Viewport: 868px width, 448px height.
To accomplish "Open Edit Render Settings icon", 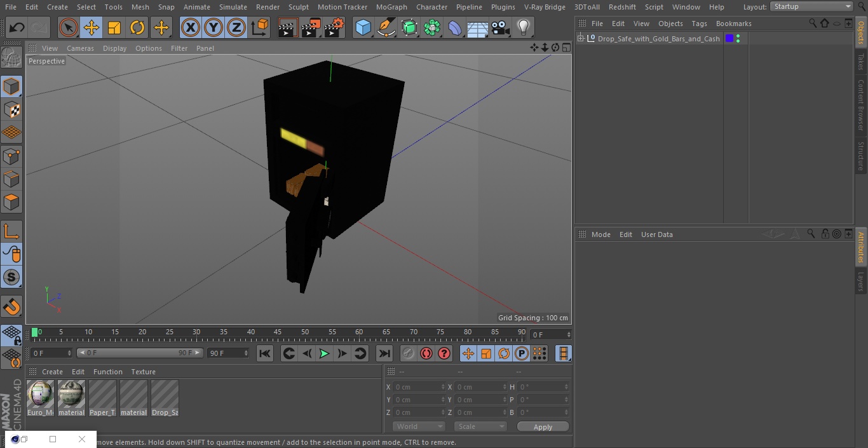I will click(x=334, y=27).
